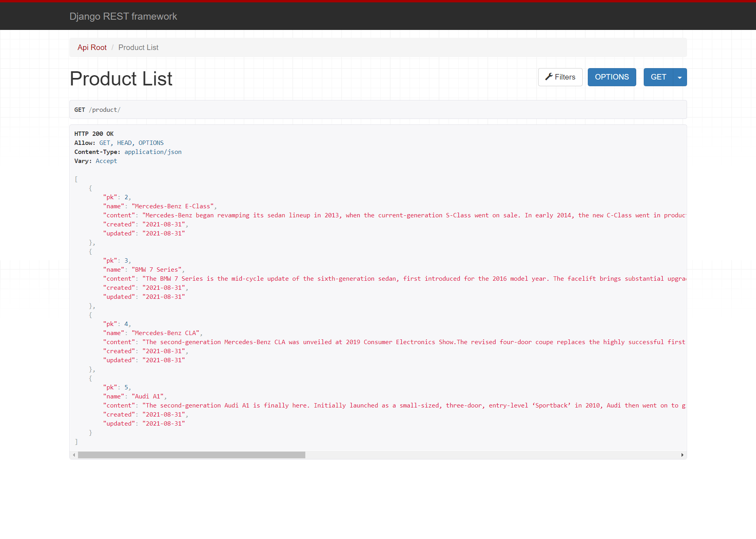The image size is (756, 539).
Task: Click the scrollbar right arrow
Action: (x=682, y=455)
